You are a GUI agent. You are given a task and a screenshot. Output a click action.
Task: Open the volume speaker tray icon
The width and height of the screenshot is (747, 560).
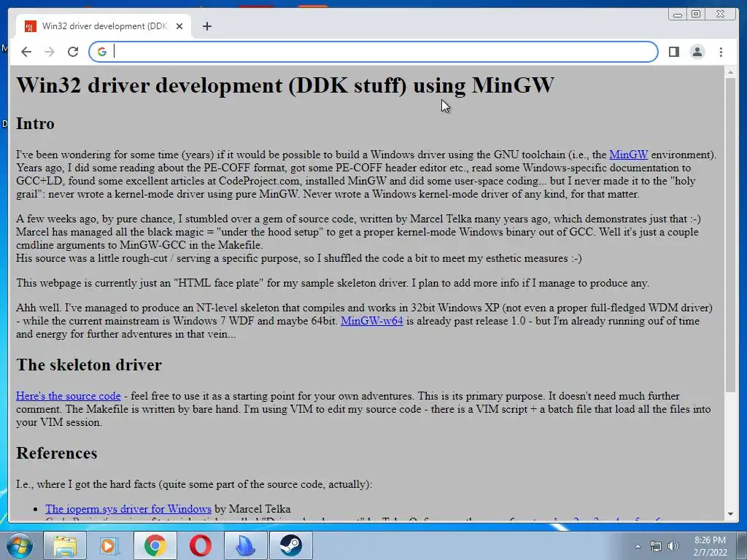coord(673,546)
